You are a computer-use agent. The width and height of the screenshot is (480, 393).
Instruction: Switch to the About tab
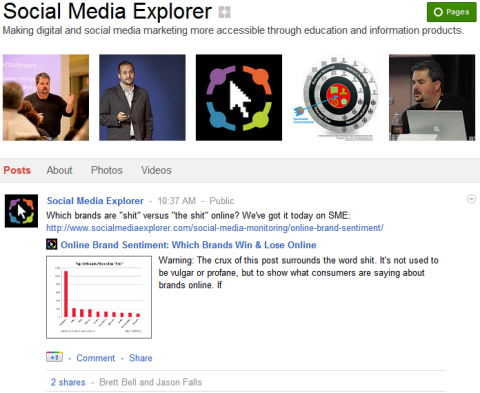(59, 170)
